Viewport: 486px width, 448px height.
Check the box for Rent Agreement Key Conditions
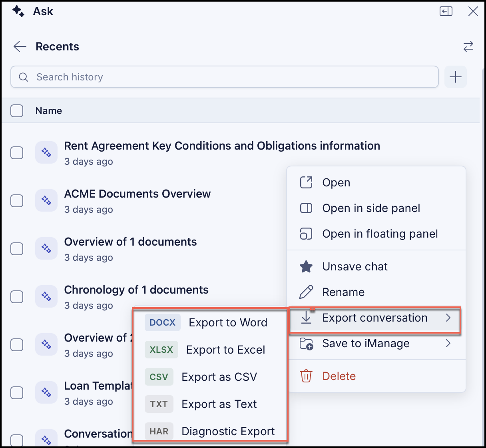click(17, 152)
